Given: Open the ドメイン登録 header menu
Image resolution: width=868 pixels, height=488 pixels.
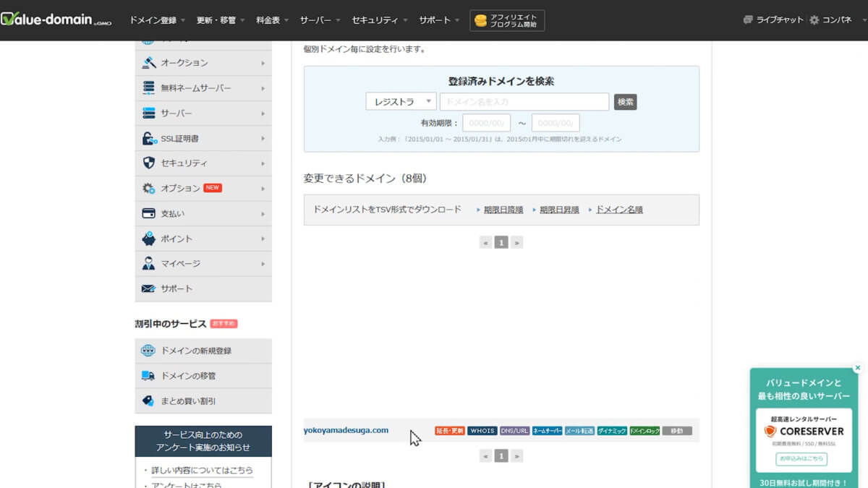Looking at the screenshot, I should click(157, 20).
